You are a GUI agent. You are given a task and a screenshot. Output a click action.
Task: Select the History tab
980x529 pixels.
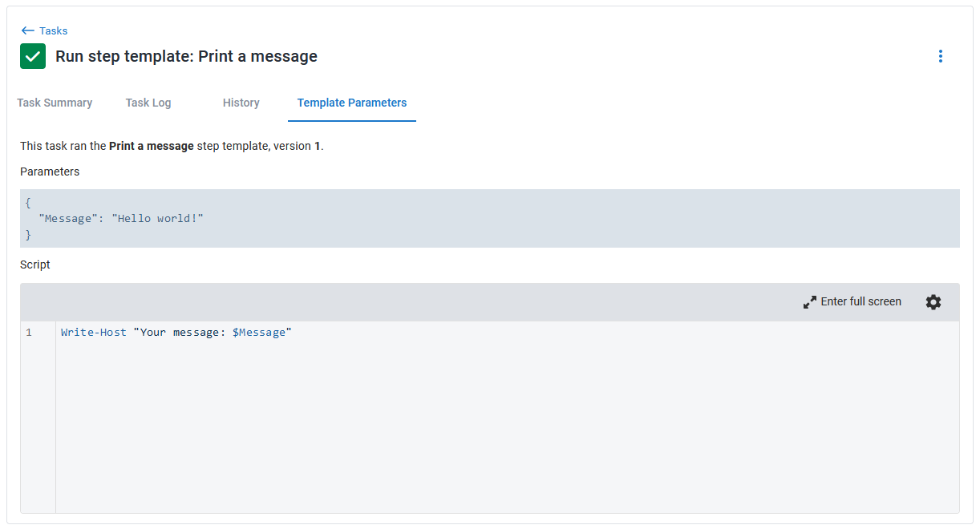241,103
